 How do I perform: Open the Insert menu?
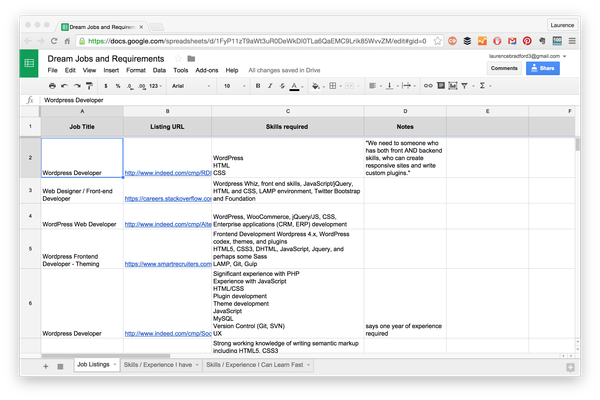(111, 70)
